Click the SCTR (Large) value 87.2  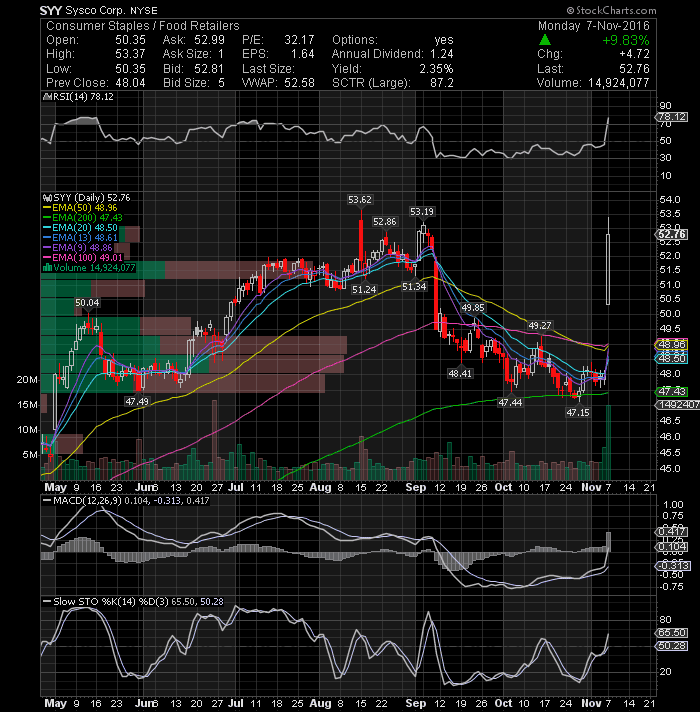(x=442, y=83)
